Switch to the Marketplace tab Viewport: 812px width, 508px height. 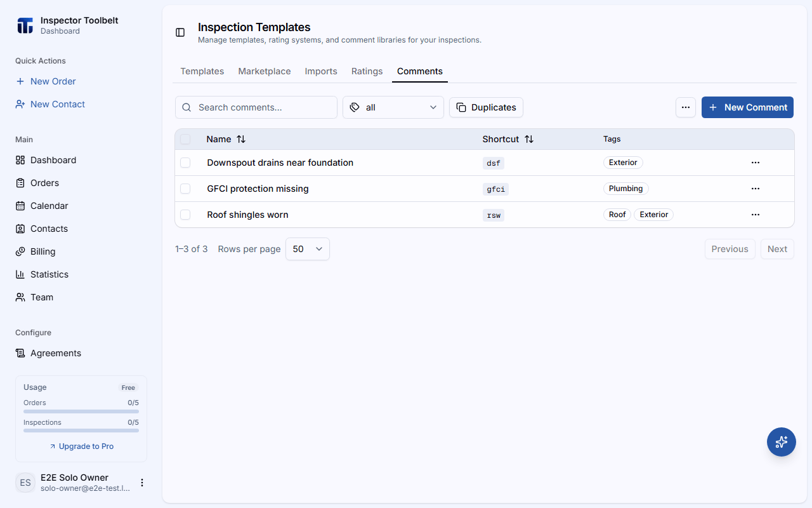265,71
